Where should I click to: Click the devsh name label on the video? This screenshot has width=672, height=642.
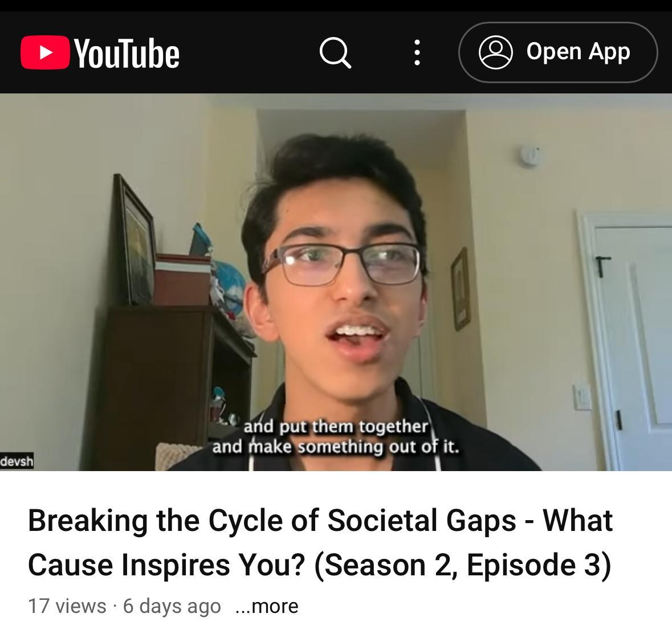click(17, 461)
